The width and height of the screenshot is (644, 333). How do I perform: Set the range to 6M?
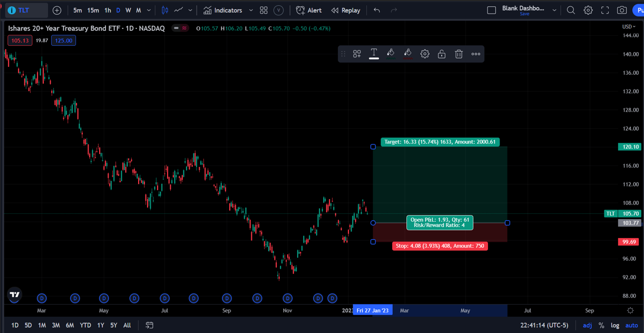coord(70,325)
